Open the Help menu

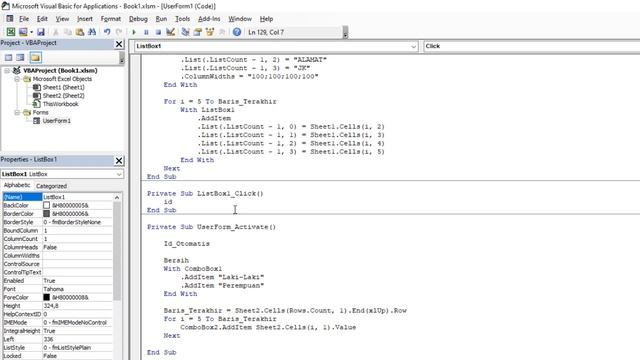[x=266, y=19]
